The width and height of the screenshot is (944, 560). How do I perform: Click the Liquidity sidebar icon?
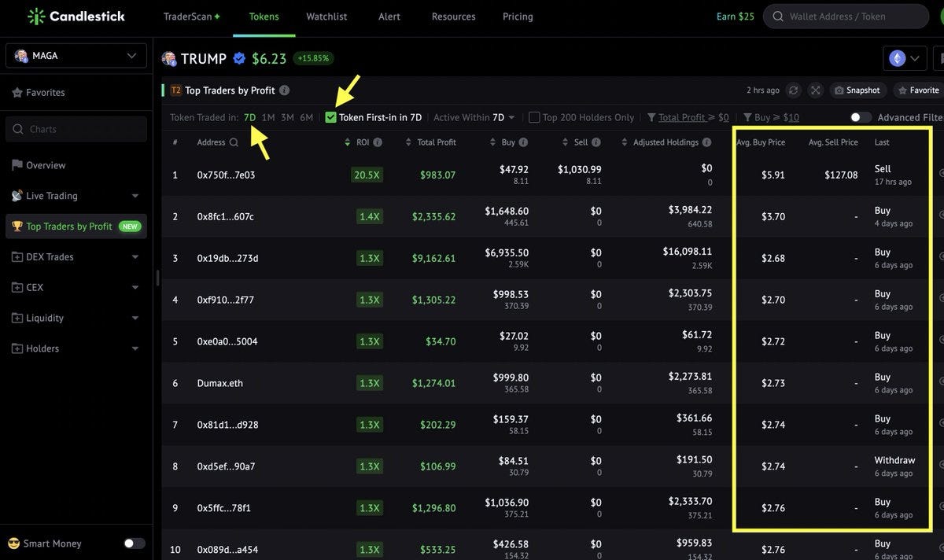[x=17, y=319]
